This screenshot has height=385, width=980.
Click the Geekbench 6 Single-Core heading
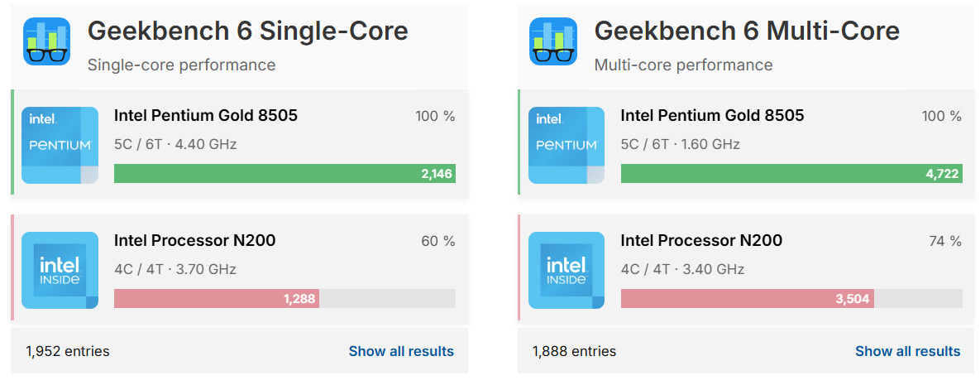tap(247, 31)
